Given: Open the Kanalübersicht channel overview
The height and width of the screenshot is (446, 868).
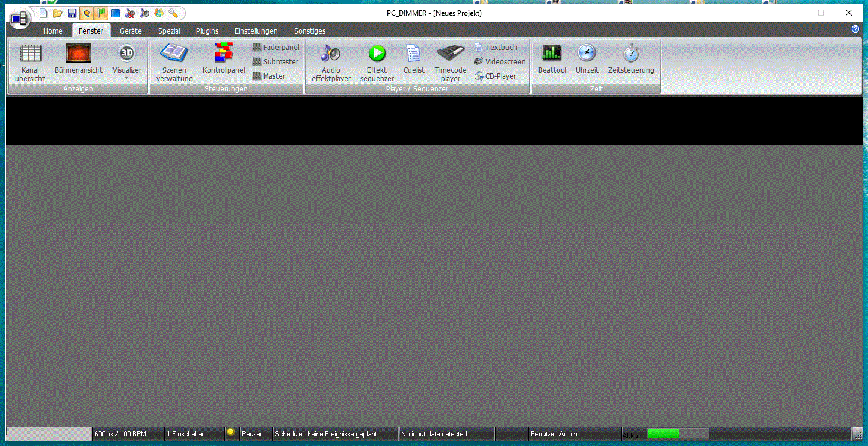Looking at the screenshot, I should 30,63.
